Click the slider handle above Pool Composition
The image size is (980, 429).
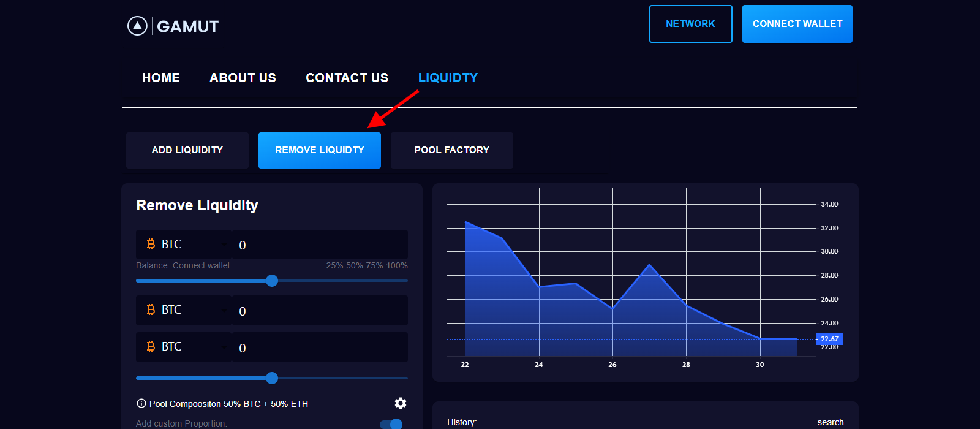pos(272,378)
